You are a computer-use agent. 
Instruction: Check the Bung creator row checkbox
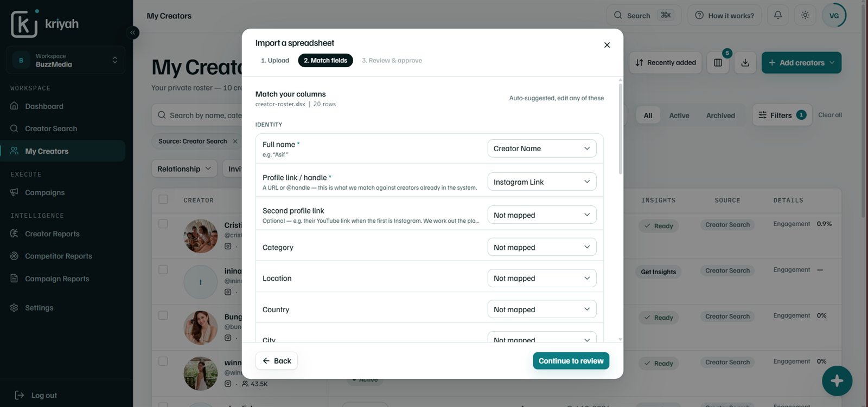point(163,315)
